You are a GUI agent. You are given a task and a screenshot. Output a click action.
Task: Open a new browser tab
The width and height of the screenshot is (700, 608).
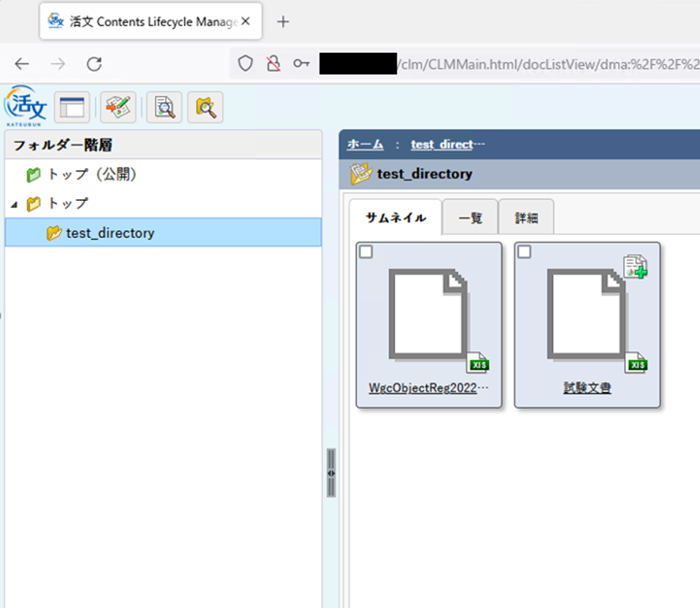(283, 21)
